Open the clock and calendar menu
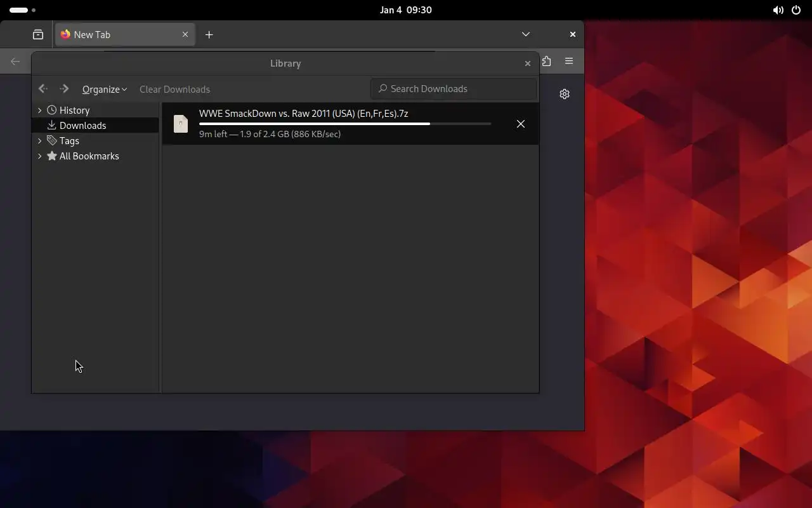Viewport: 812px width, 508px height. 406,10
